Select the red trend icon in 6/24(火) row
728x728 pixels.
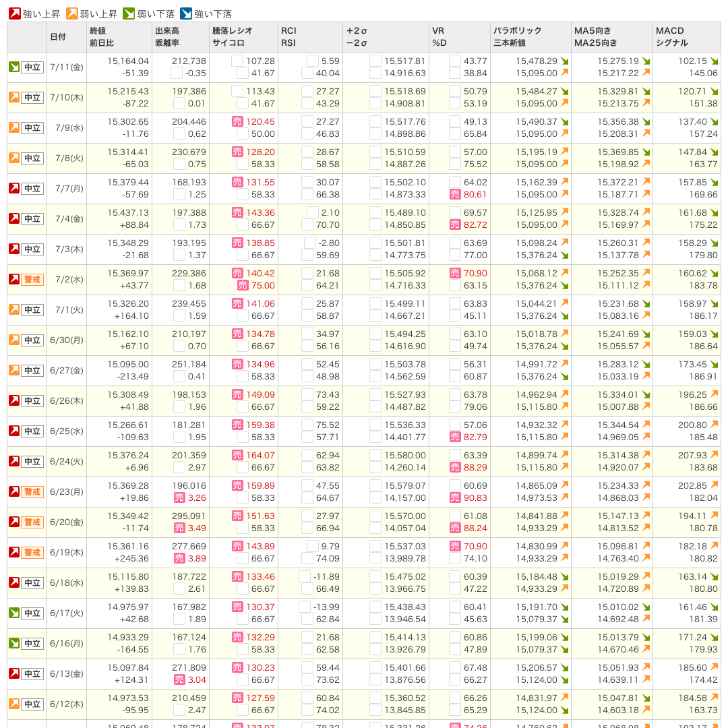pos(14,461)
